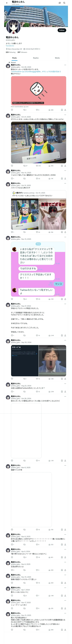
Task: Open more menu on Oct 21 post
Action: 65,115
